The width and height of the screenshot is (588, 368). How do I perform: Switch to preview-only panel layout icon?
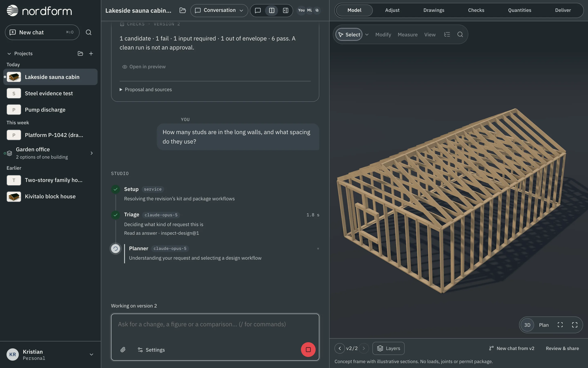coord(285,10)
